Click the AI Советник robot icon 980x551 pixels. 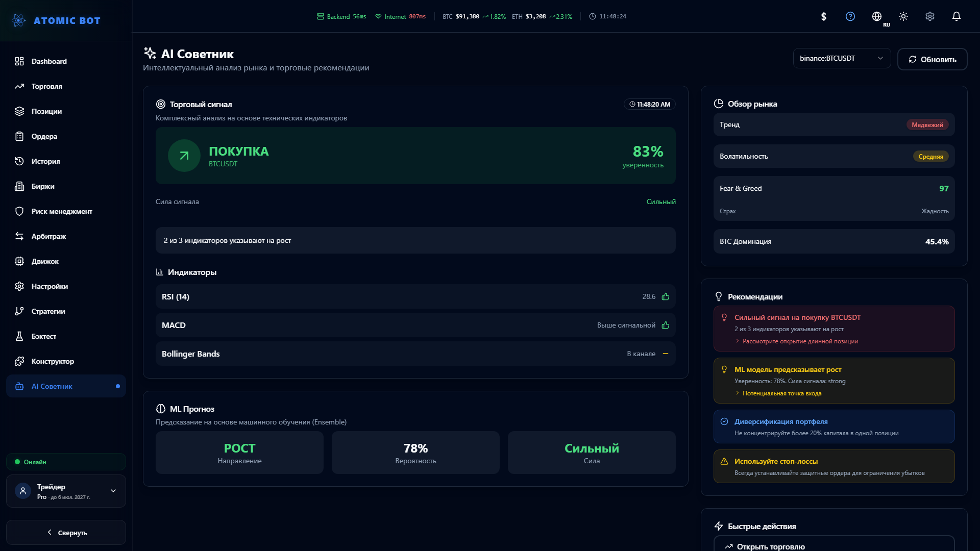tap(19, 386)
